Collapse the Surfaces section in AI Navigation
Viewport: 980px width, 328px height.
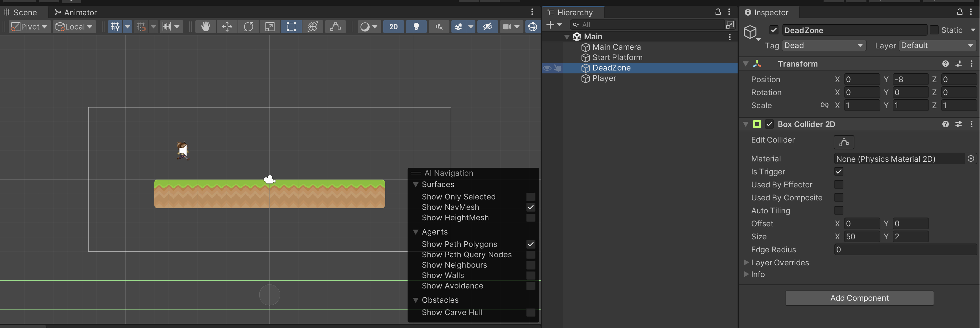pyautogui.click(x=415, y=184)
